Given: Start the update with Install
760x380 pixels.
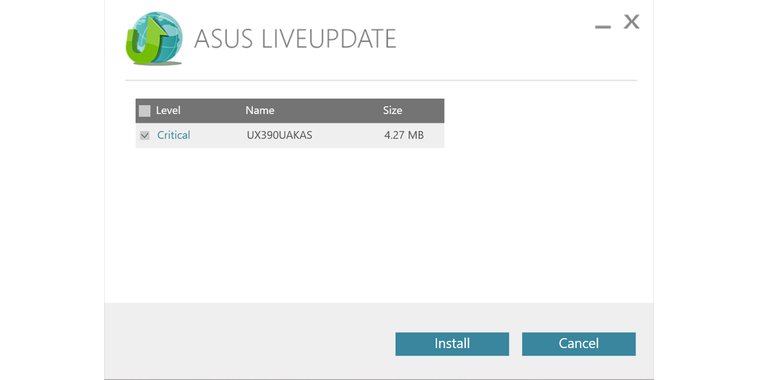Looking at the screenshot, I should pyautogui.click(x=452, y=344).
